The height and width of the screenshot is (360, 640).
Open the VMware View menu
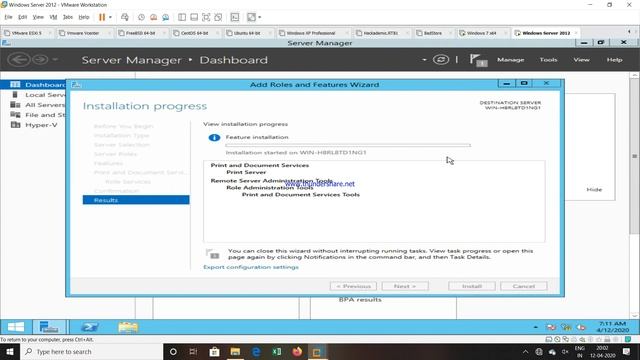point(38,17)
